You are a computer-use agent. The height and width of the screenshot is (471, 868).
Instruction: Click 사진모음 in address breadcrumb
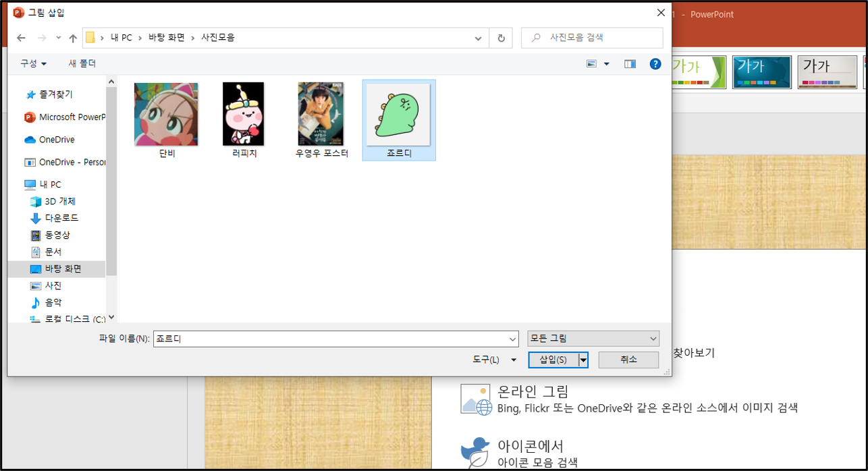pos(218,38)
